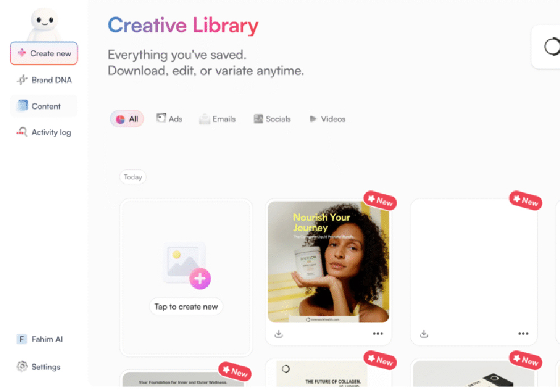Click the Today date label
The image size is (560, 392).
click(x=133, y=177)
